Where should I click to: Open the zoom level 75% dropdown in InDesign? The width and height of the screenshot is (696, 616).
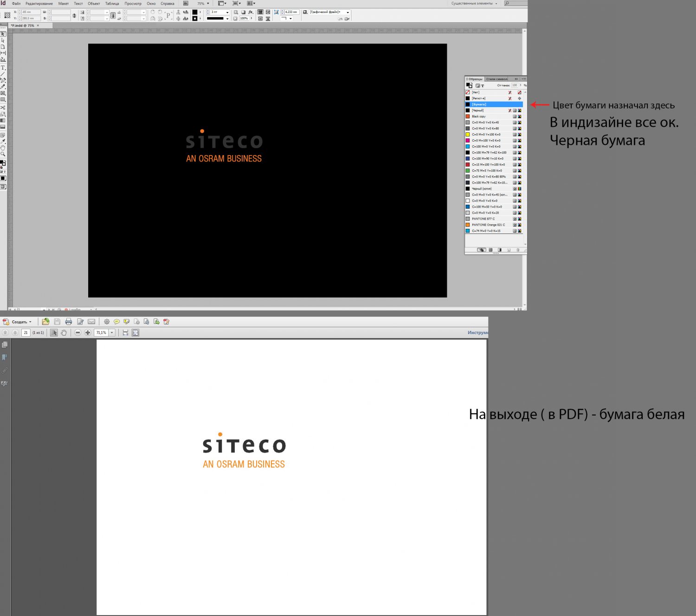[x=208, y=4]
